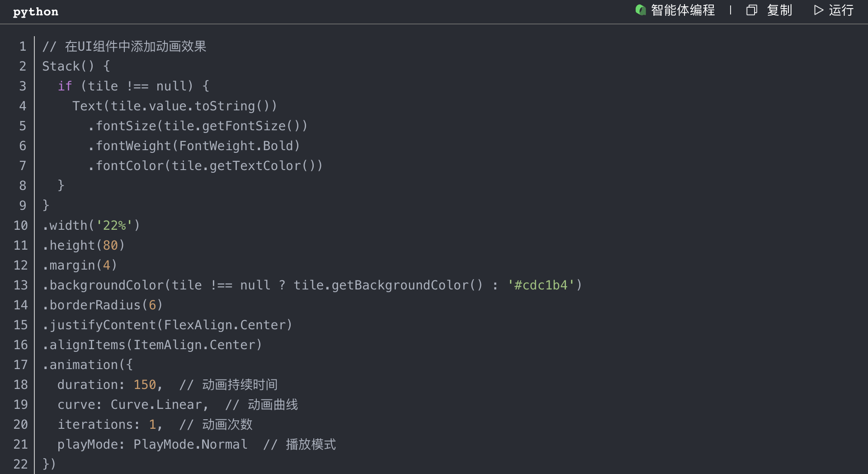
Task: Click line number 22 in the gutter
Action: pyautogui.click(x=21, y=465)
